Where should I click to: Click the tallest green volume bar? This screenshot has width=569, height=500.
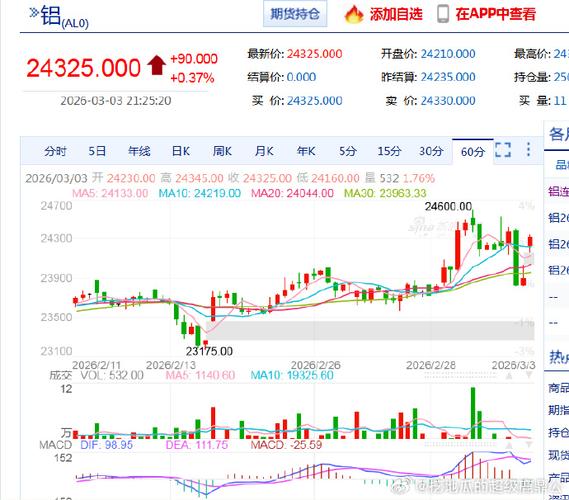473,413
